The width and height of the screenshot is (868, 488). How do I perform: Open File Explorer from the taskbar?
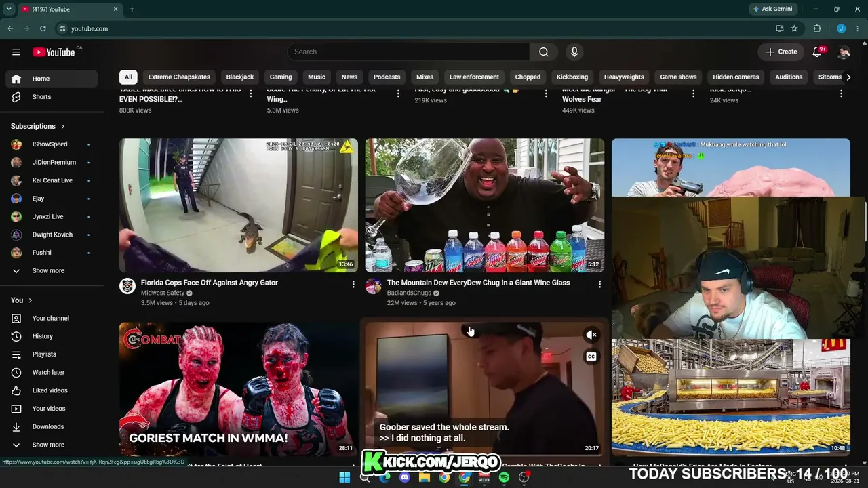click(x=425, y=477)
